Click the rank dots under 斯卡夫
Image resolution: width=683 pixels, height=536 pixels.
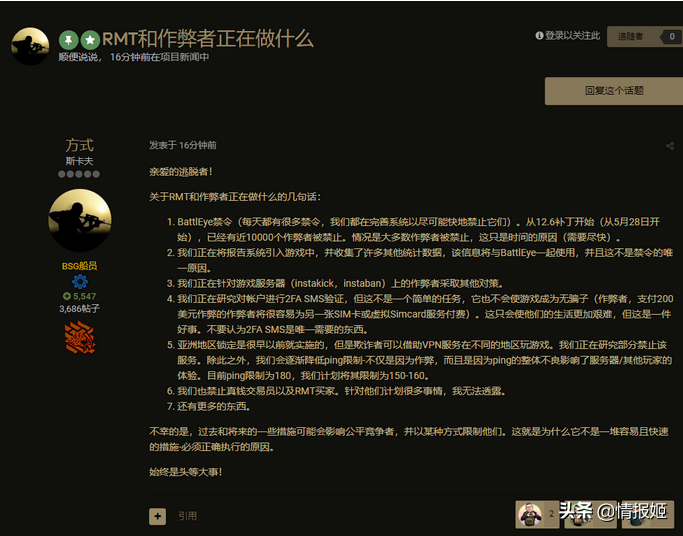point(79,174)
